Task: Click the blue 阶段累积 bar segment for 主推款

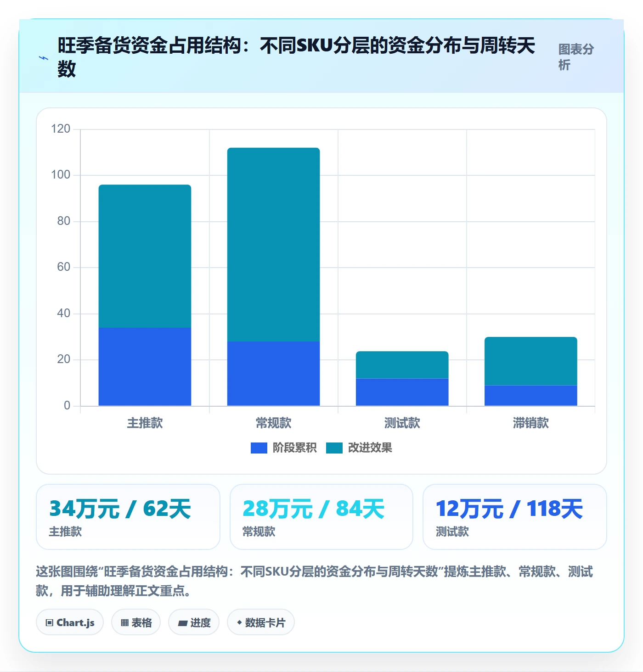Action: (x=145, y=367)
